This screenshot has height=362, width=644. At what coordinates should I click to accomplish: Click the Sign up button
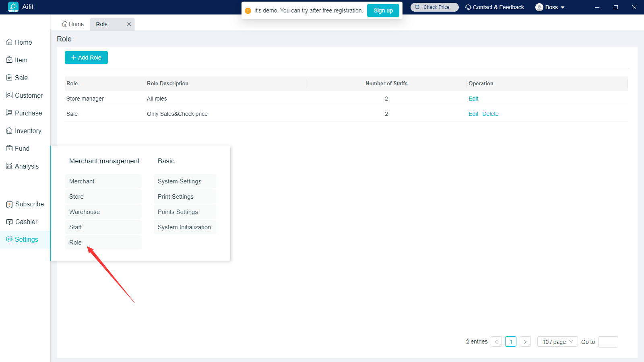tap(383, 10)
